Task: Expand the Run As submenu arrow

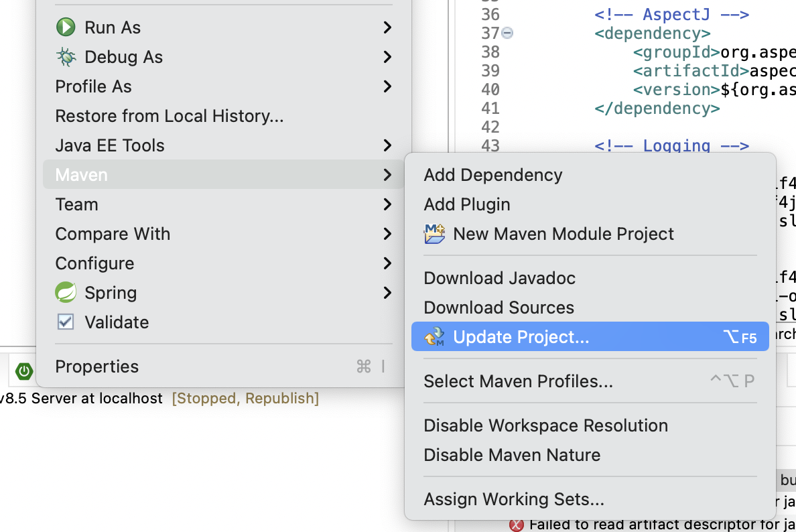Action: coord(387,27)
